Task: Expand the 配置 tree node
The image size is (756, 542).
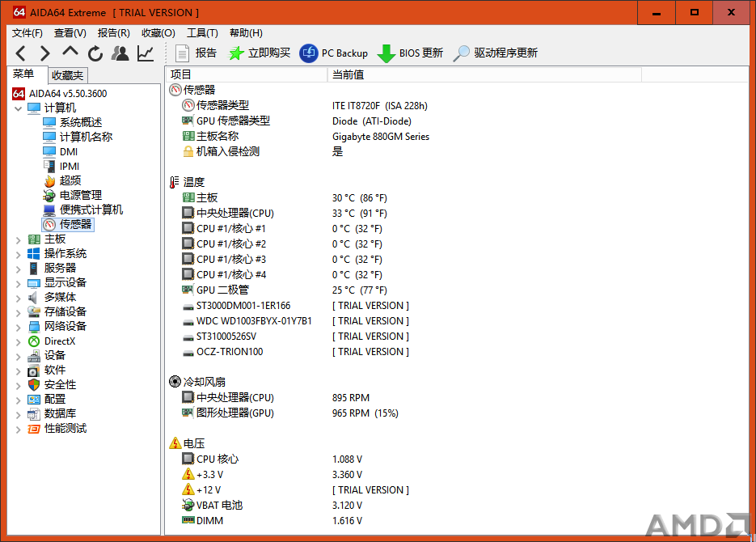Action: pyautogui.click(x=19, y=400)
